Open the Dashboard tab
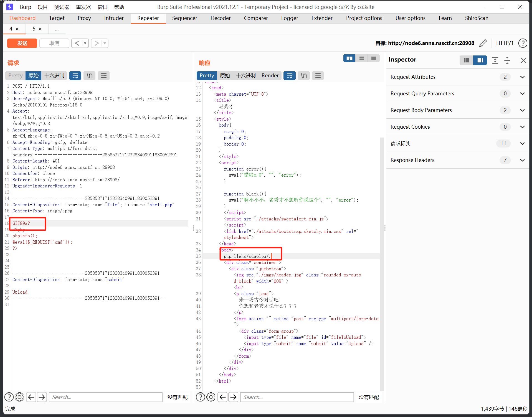The image size is (532, 417). click(22, 18)
